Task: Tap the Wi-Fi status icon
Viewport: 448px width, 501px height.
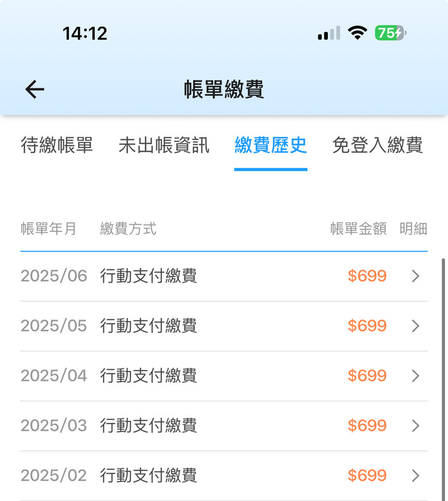Action: [x=357, y=33]
